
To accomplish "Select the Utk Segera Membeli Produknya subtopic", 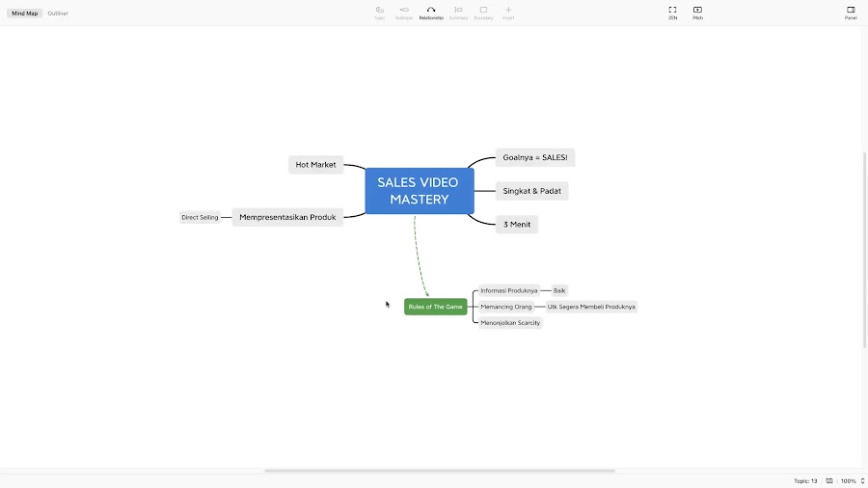I will click(591, 307).
